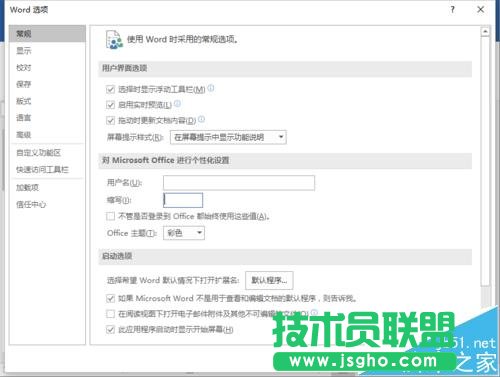The image size is (500, 377).
Task: Click info icon beside 选择时显示浮动工具栏
Action: pyautogui.click(x=211, y=88)
